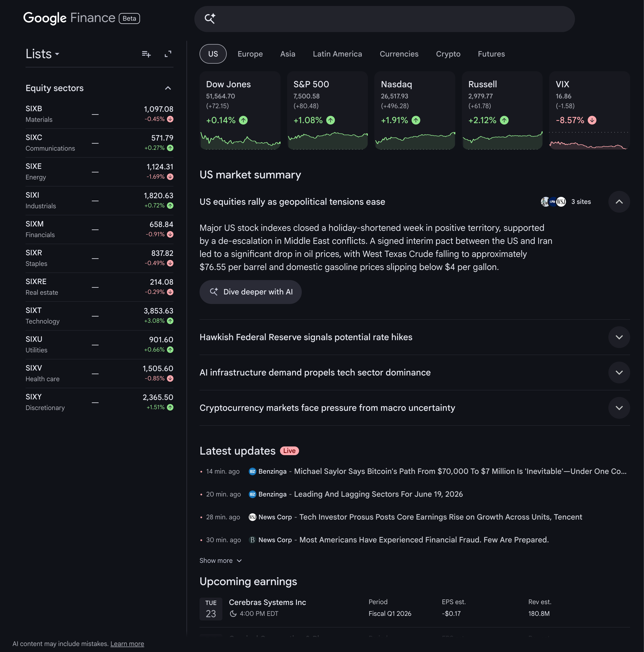Open the Learn more link
The image size is (644, 652).
coord(127,644)
